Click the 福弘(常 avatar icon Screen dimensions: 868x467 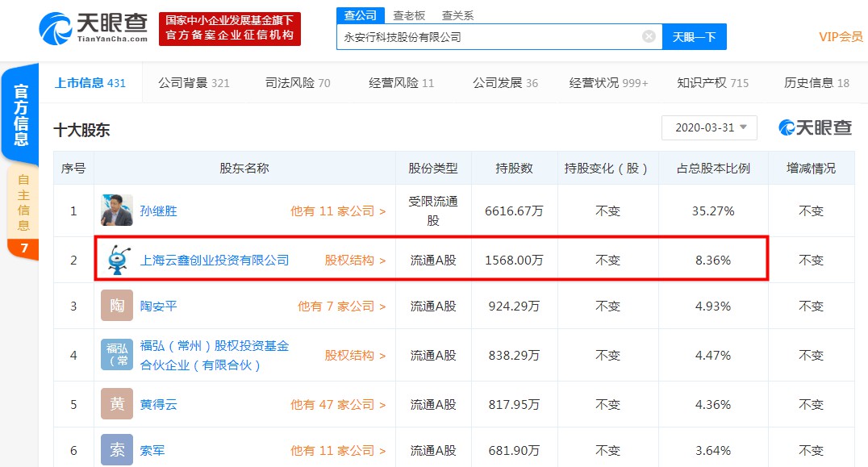[117, 355]
